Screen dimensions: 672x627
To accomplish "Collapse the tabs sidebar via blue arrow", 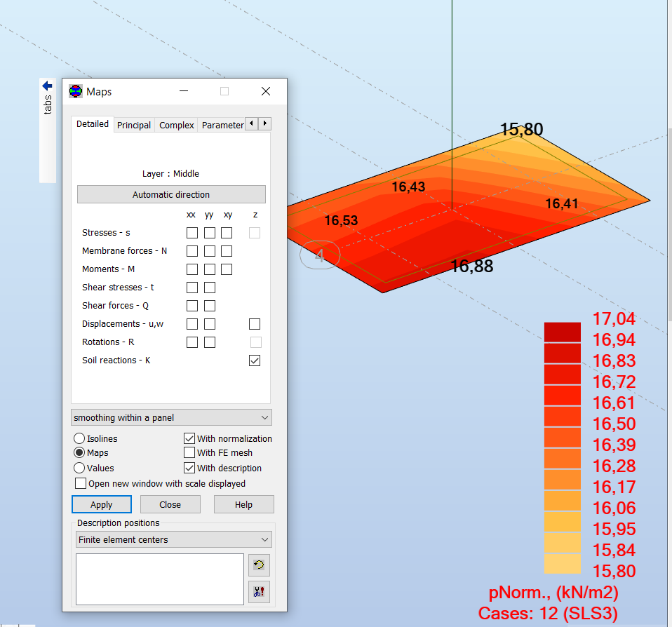I will [x=47, y=85].
